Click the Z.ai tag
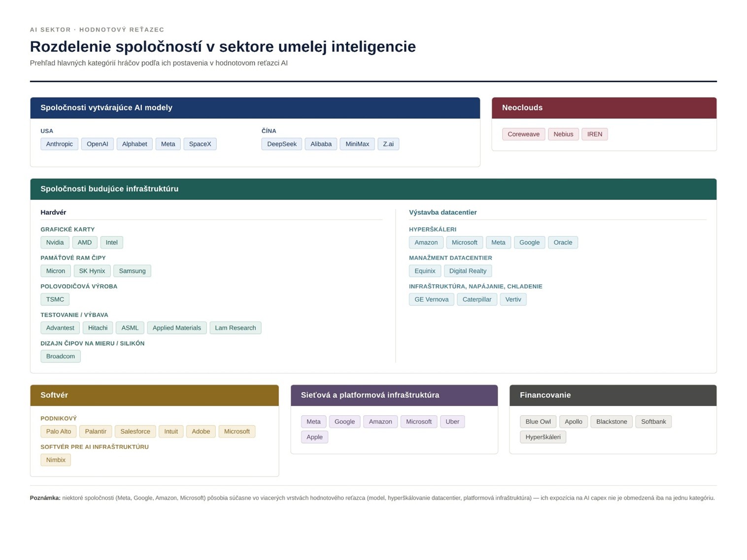The width and height of the screenshot is (747, 560). click(388, 144)
